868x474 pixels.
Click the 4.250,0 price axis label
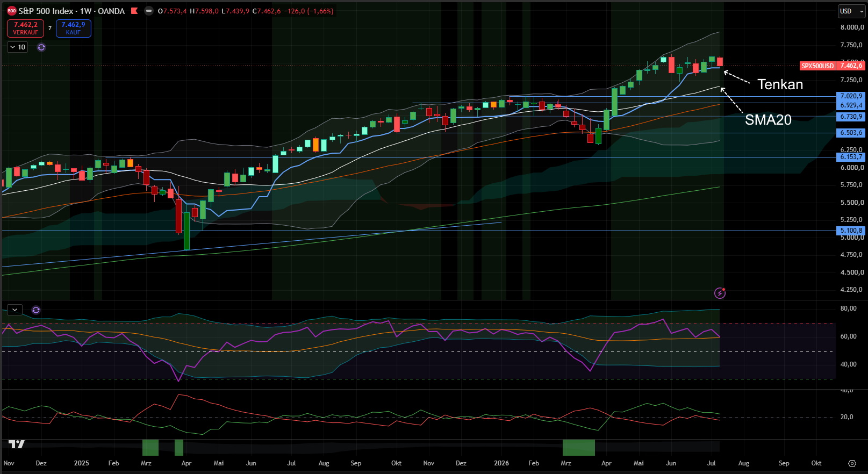852,290
